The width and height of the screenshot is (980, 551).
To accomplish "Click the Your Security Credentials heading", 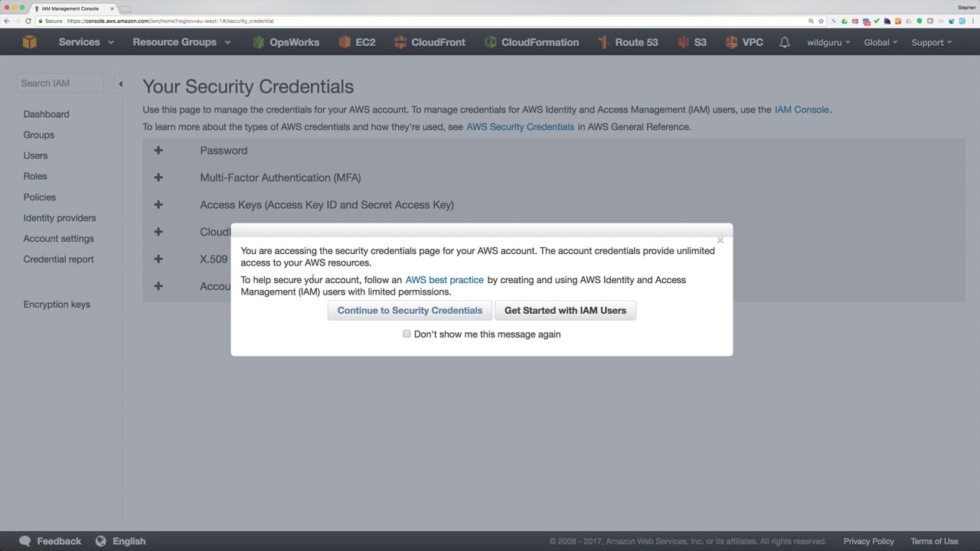I will (248, 86).
